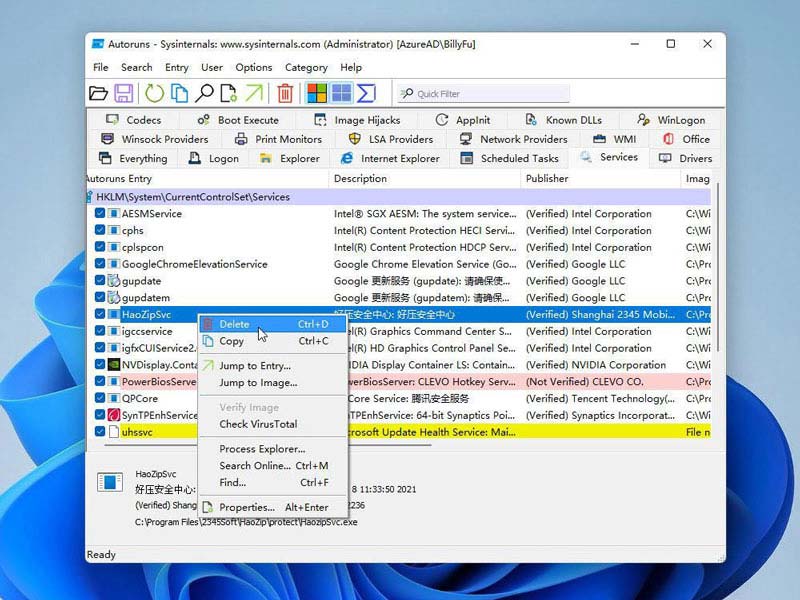Click the Open folder toolbar icon
Viewport: 800px width, 600px height.
[x=98, y=93]
